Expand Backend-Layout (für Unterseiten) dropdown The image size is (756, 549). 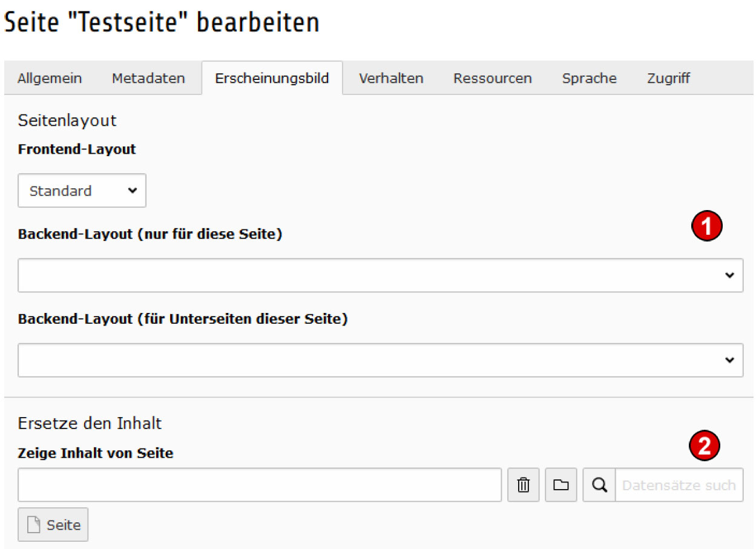click(380, 360)
